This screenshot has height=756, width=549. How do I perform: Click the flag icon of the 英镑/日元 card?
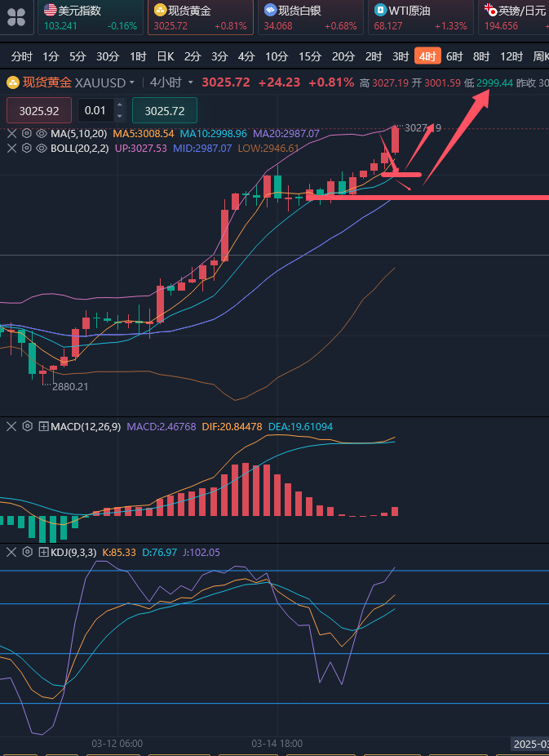click(x=490, y=10)
